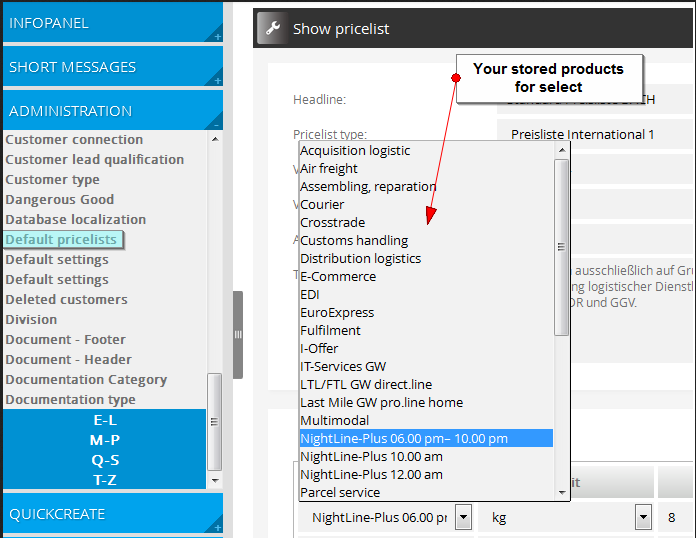Expand the INFOPANEL section plus icon
The image size is (696, 538).
pos(217,37)
